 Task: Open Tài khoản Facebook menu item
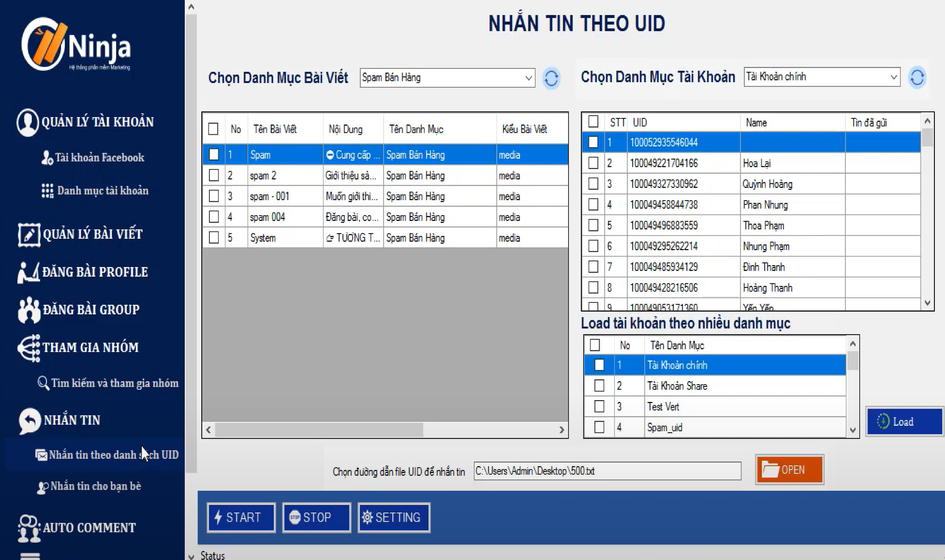click(x=99, y=157)
